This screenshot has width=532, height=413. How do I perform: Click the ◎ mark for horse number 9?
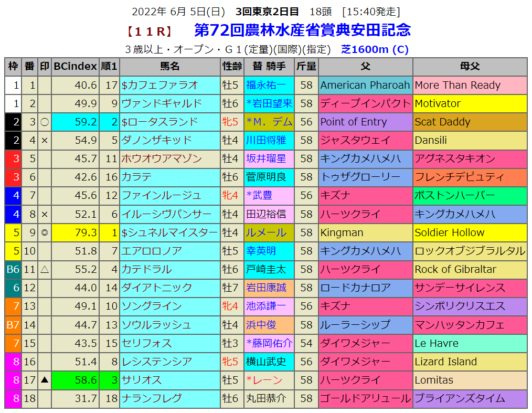[45, 232]
